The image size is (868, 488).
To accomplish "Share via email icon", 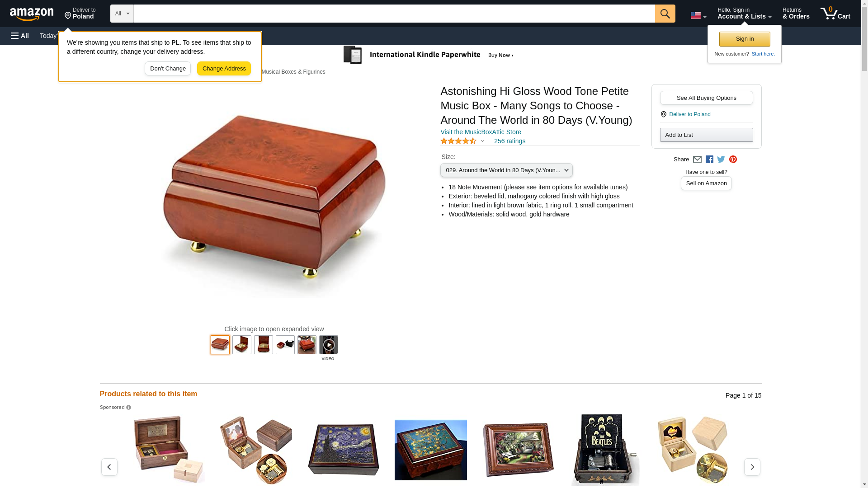I will click(697, 160).
